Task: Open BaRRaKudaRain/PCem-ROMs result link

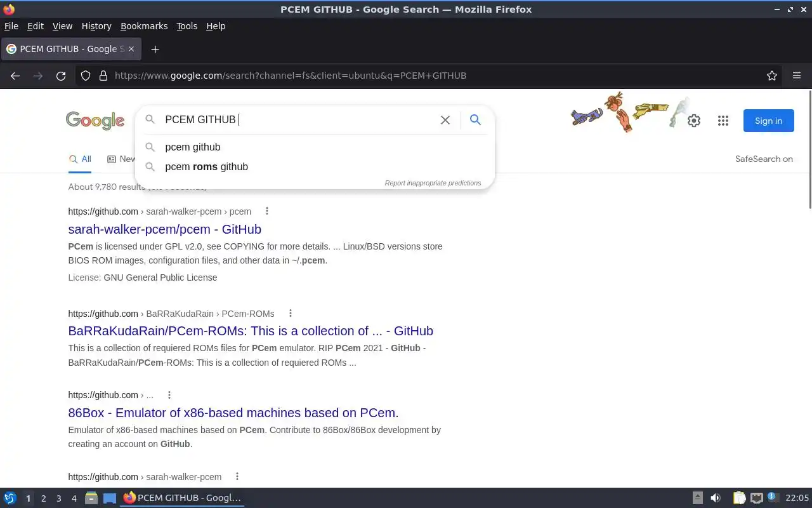Action: (251, 331)
